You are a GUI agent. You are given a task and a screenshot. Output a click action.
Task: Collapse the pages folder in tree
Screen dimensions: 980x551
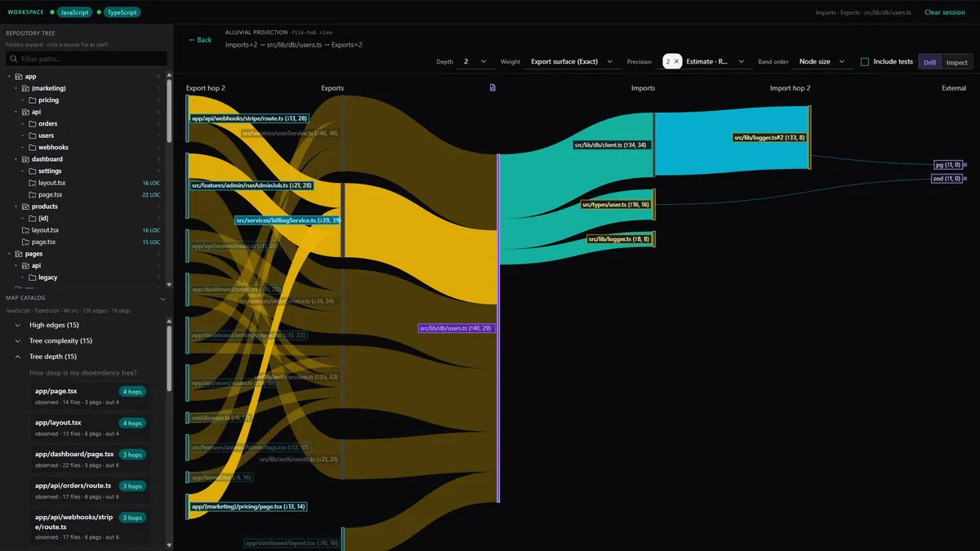pyautogui.click(x=9, y=254)
